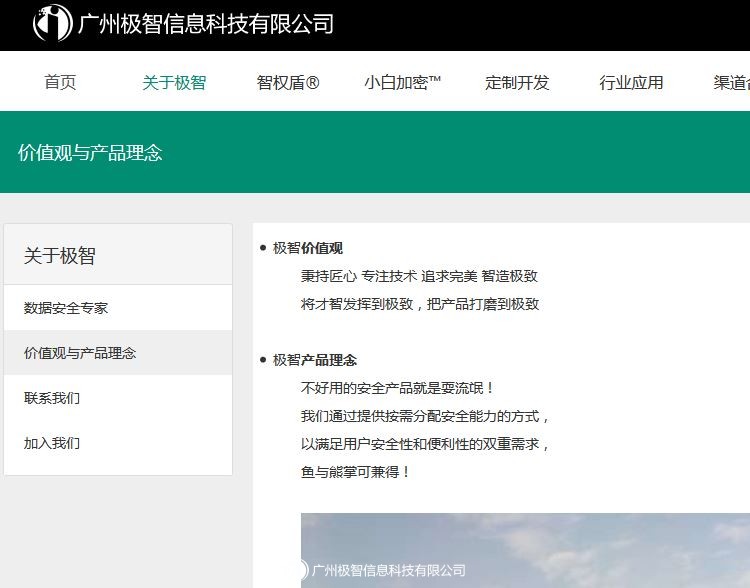
Task: Select 行业应用 in the top navigation
Action: [631, 83]
